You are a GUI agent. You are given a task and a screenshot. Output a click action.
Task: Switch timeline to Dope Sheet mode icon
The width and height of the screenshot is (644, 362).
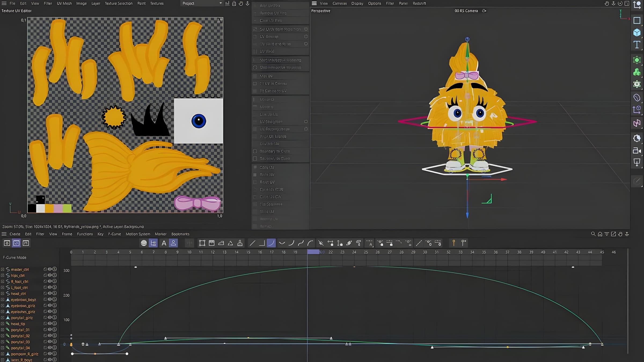click(7, 243)
